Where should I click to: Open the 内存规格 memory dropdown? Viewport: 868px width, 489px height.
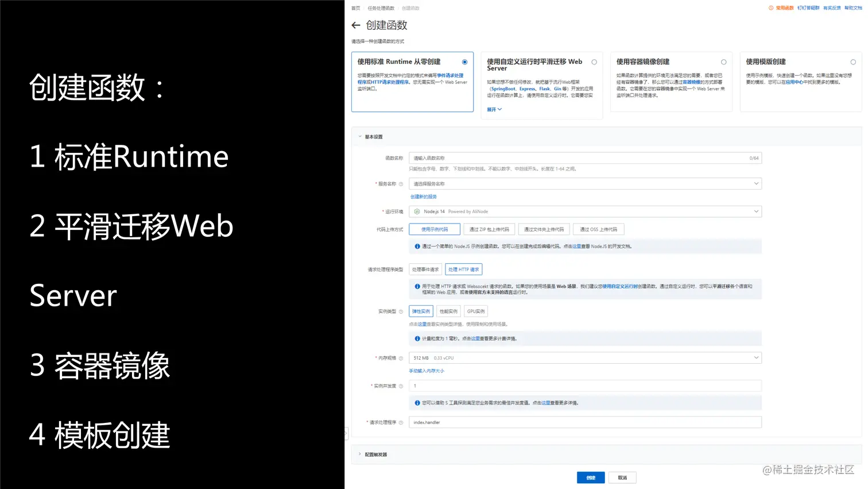pos(584,357)
